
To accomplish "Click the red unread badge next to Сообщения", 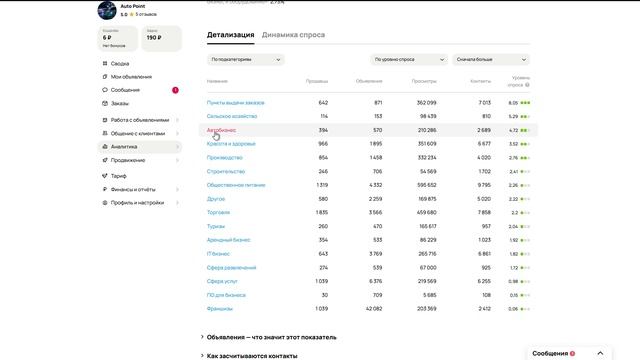I will click(175, 90).
